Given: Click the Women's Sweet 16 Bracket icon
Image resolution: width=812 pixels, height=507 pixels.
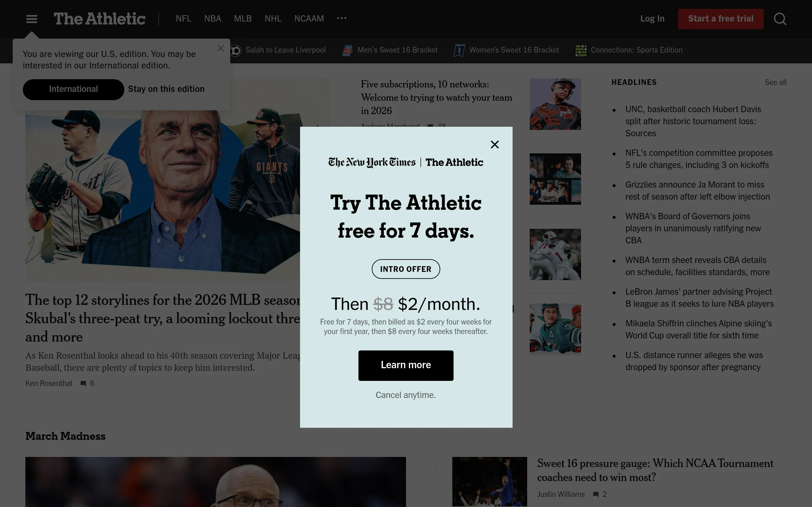Looking at the screenshot, I should (x=459, y=50).
